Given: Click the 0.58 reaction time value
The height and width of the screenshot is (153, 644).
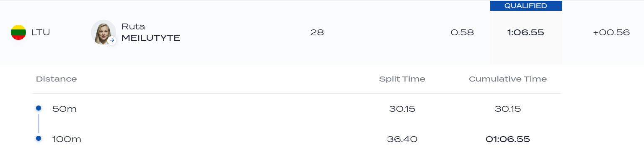Looking at the screenshot, I should [x=462, y=32].
